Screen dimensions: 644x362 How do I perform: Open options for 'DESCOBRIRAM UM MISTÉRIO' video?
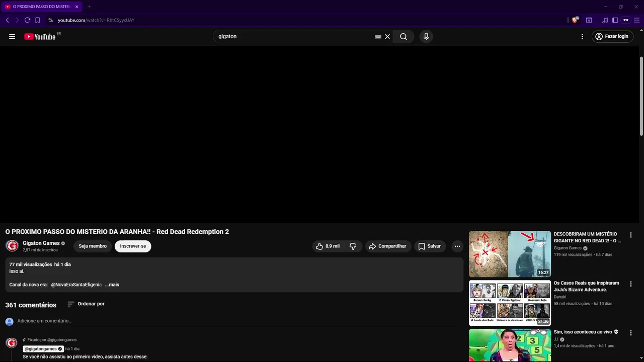coord(631,235)
